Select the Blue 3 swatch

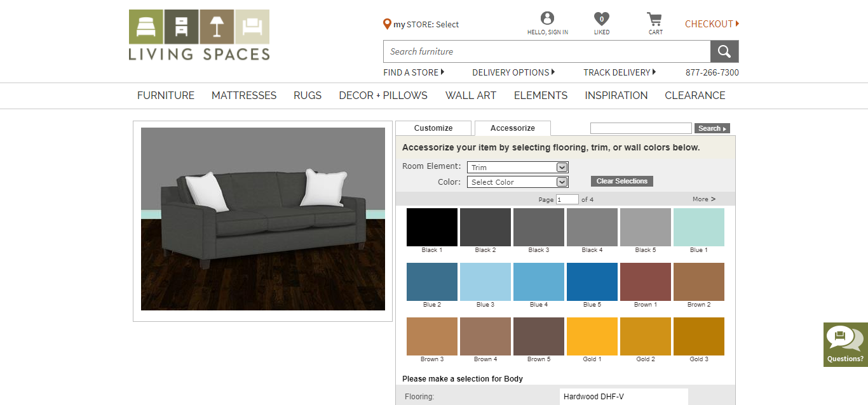(485, 282)
